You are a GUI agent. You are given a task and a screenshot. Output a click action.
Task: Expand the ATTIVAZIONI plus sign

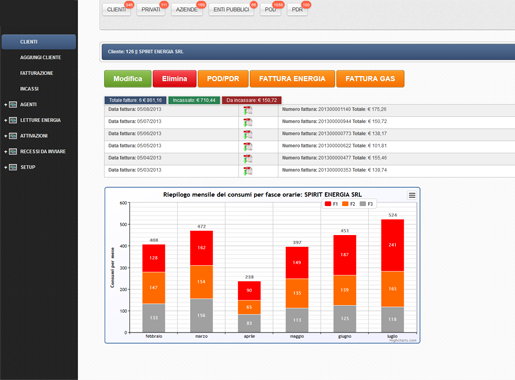click(5, 136)
